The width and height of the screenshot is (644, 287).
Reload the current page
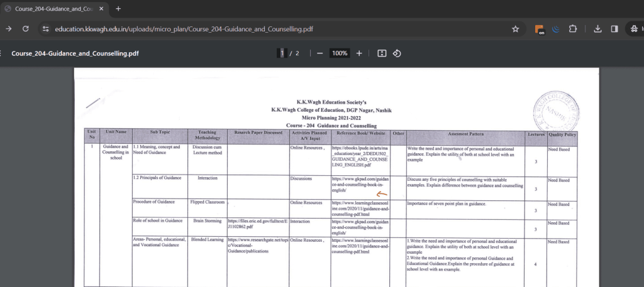[25, 29]
